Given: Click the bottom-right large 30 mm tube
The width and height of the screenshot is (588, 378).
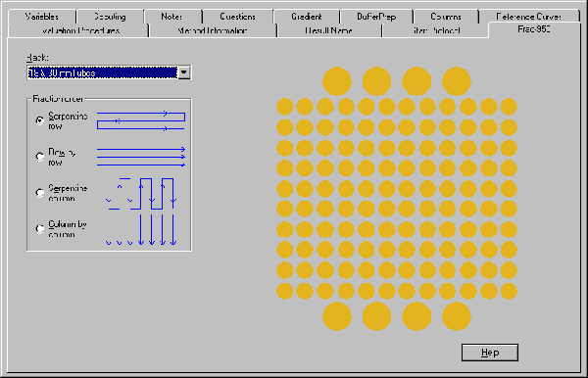Looking at the screenshot, I should click(457, 316).
